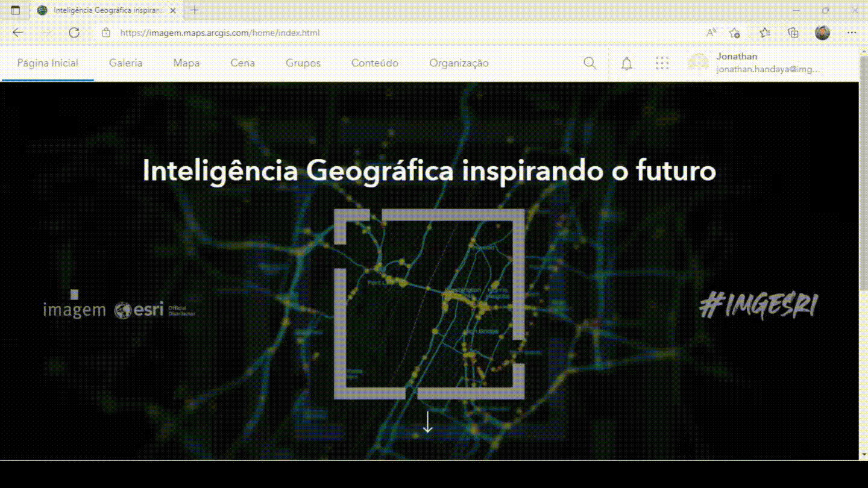This screenshot has width=868, height=488.
Task: Open the app launcher grid
Action: [x=662, y=63]
